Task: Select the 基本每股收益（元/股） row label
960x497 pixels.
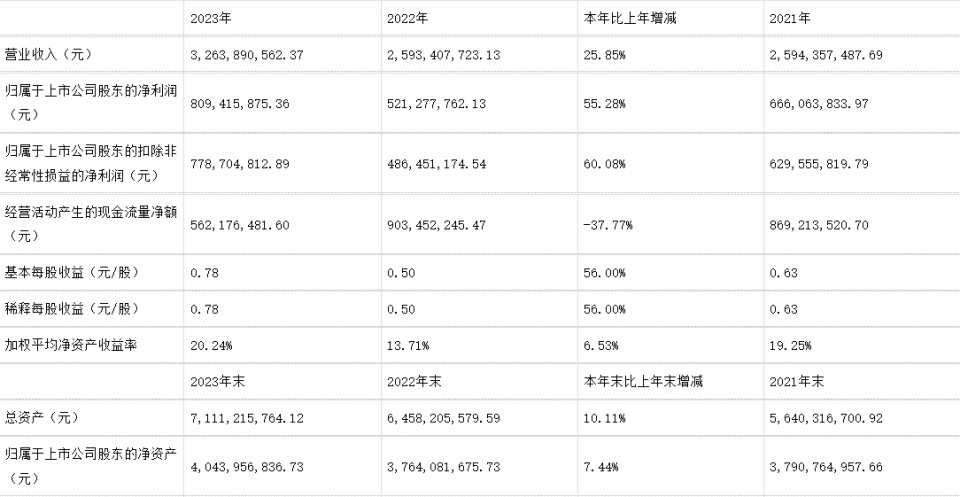Action: pos(70,273)
